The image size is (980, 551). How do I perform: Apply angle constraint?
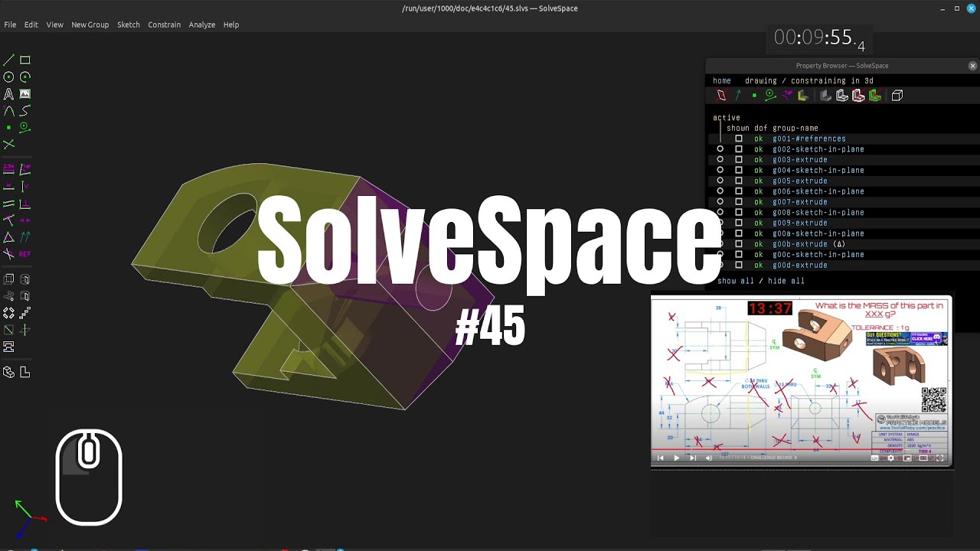coord(25,170)
